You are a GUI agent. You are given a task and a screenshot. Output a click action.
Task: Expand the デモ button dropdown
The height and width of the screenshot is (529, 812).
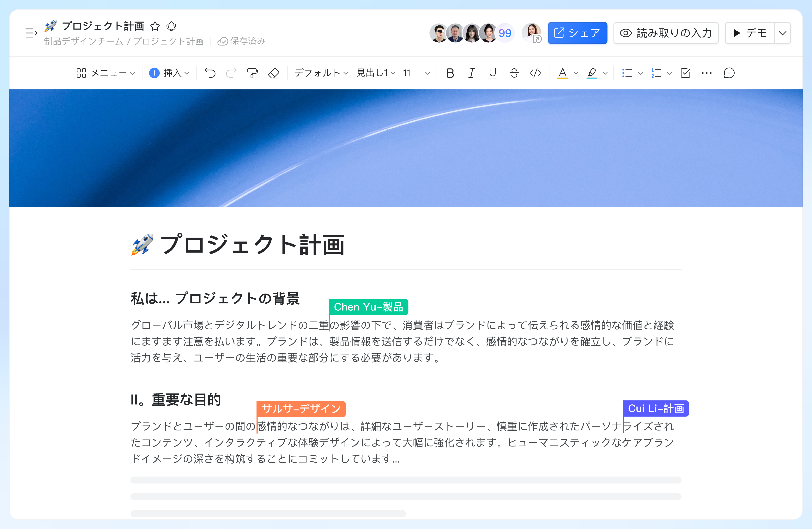point(782,33)
